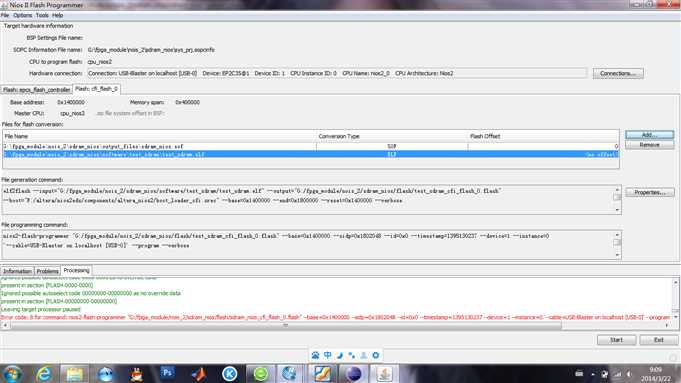Click the Start button
Screen dimensions: 681x383
tap(616, 340)
